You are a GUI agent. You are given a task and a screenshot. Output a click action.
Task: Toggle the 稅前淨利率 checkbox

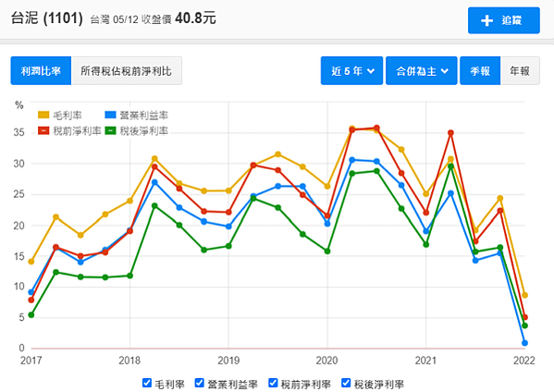coord(273,383)
